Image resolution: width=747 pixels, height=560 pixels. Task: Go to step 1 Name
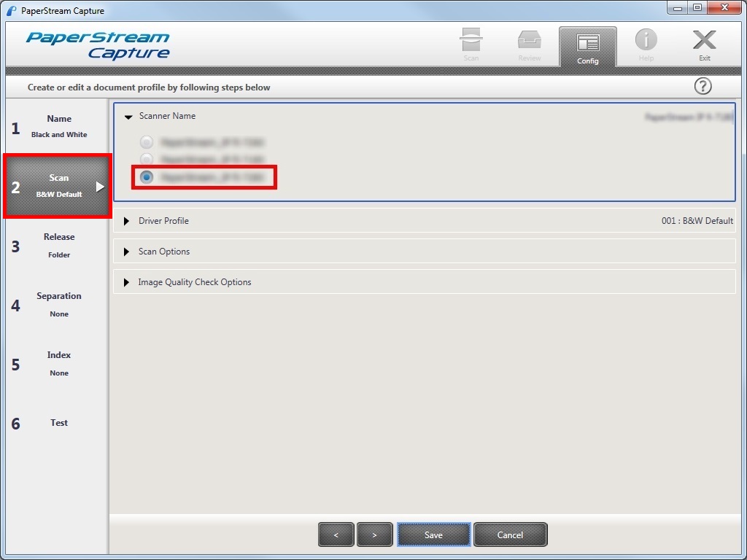pos(57,127)
